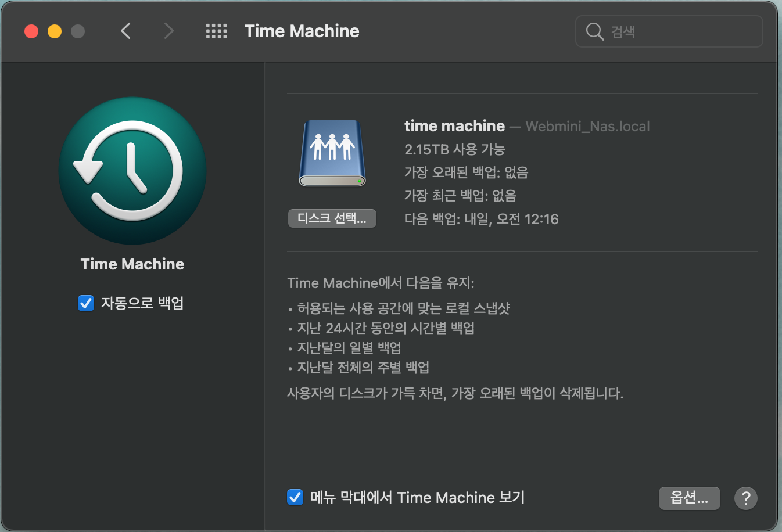Click '다음 백업: 내일, 오전 12:16' line
The image size is (782, 532).
481,219
